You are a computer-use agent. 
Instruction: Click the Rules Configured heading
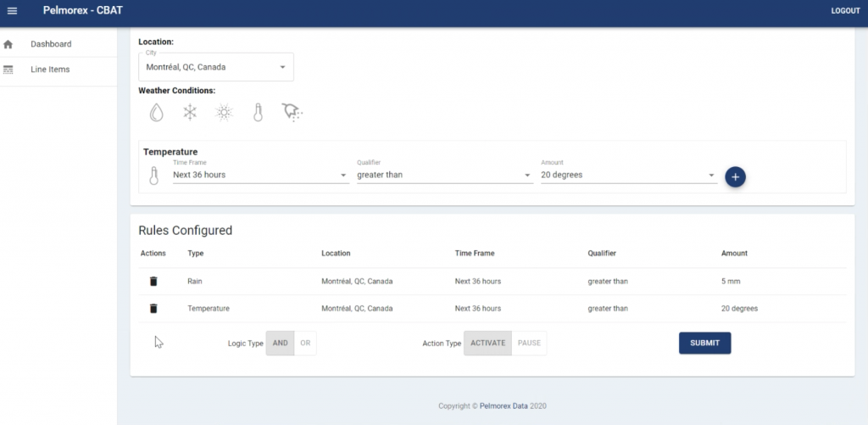186,231
